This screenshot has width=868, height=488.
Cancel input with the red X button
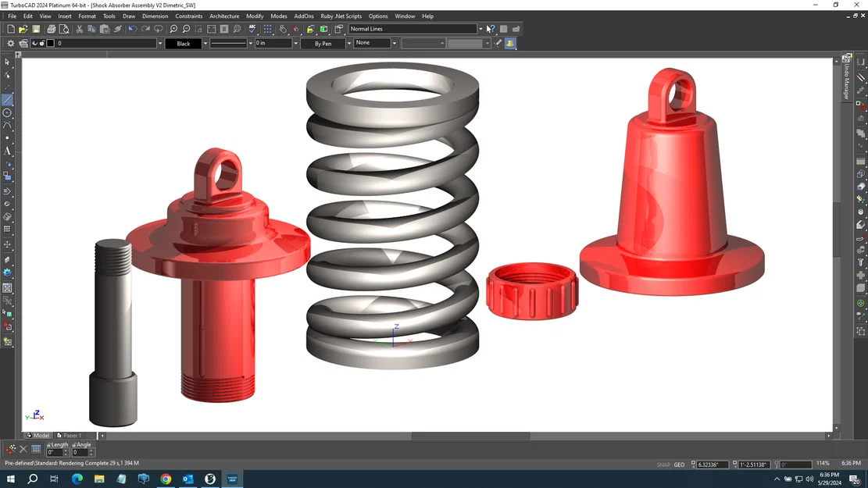[x=23, y=448]
